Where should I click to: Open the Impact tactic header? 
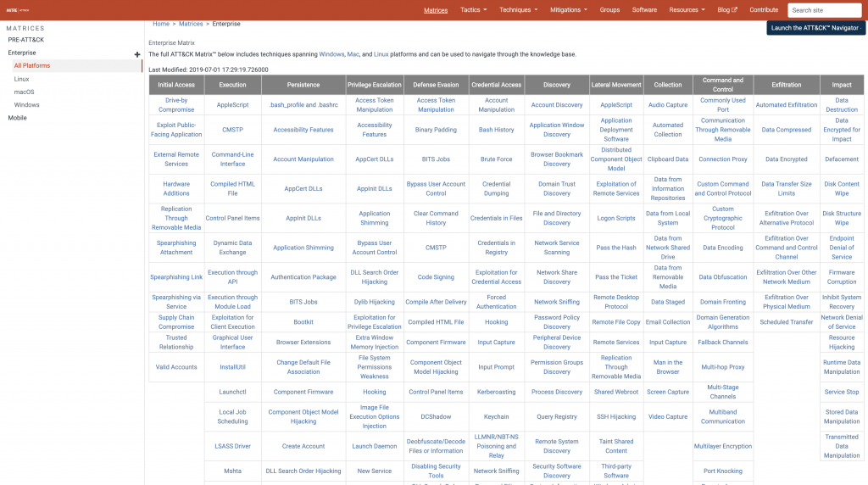coord(842,85)
